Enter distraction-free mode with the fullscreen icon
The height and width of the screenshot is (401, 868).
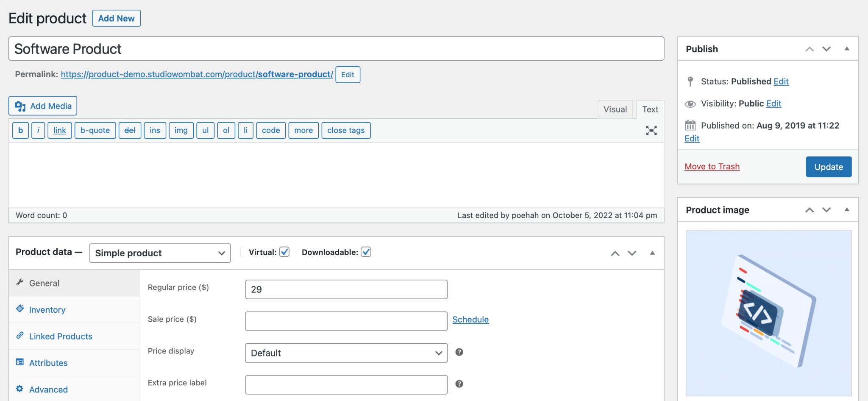point(651,130)
